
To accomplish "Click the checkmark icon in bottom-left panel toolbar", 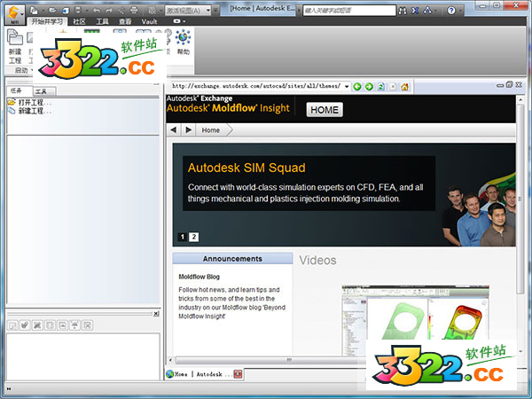I will click(x=25, y=325).
